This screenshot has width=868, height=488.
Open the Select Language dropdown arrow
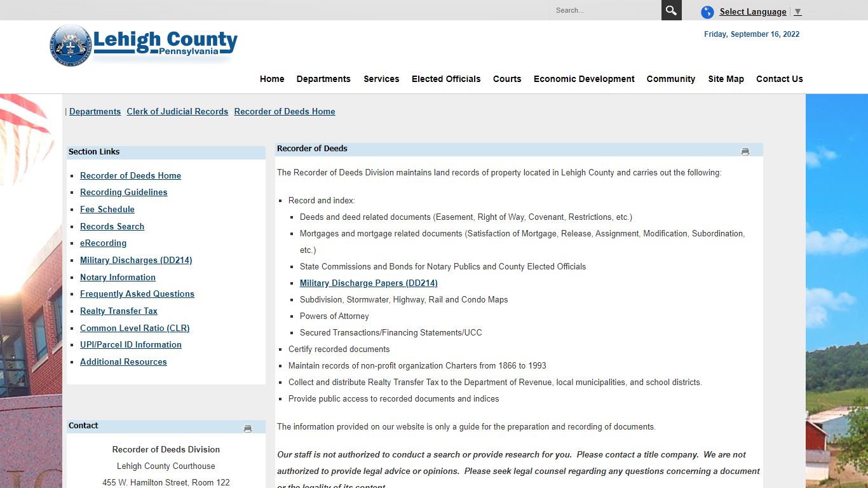point(797,11)
